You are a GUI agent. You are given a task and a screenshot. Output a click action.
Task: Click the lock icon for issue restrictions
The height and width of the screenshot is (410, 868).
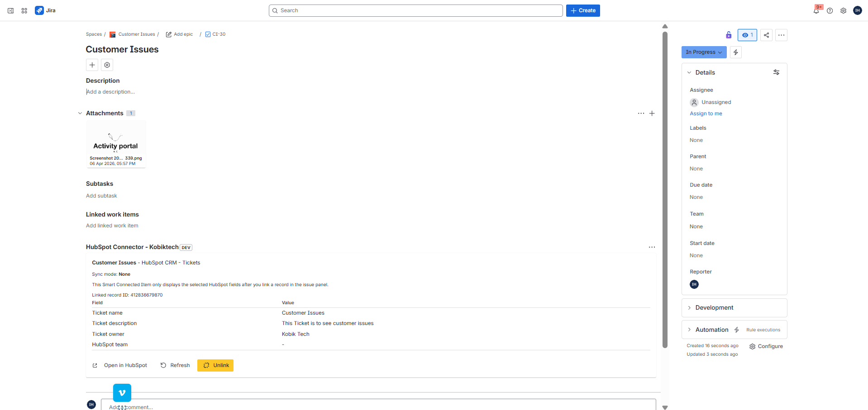coord(729,35)
